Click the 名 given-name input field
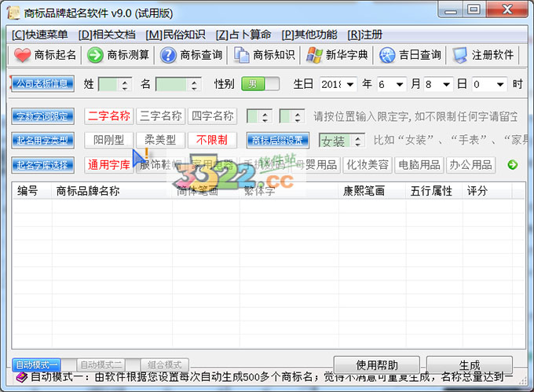Screen dimensions: 534x392 tap(172, 85)
